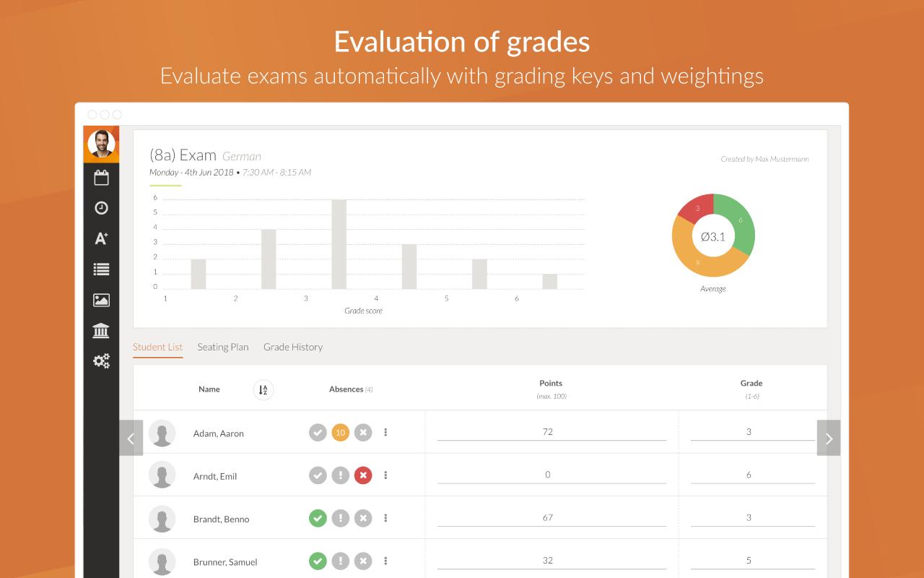This screenshot has height=578, width=924.
Task: Edit grade field for Brandt, Benno
Action: pos(753,517)
